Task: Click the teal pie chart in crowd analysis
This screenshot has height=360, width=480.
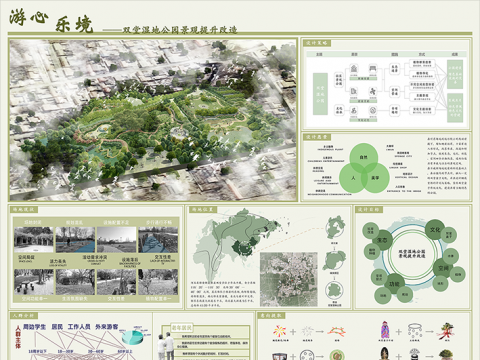Action: [133, 337]
